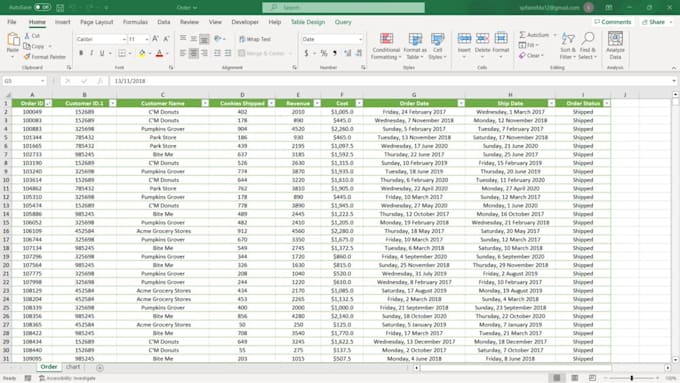Open the Comments pane button

613,22
